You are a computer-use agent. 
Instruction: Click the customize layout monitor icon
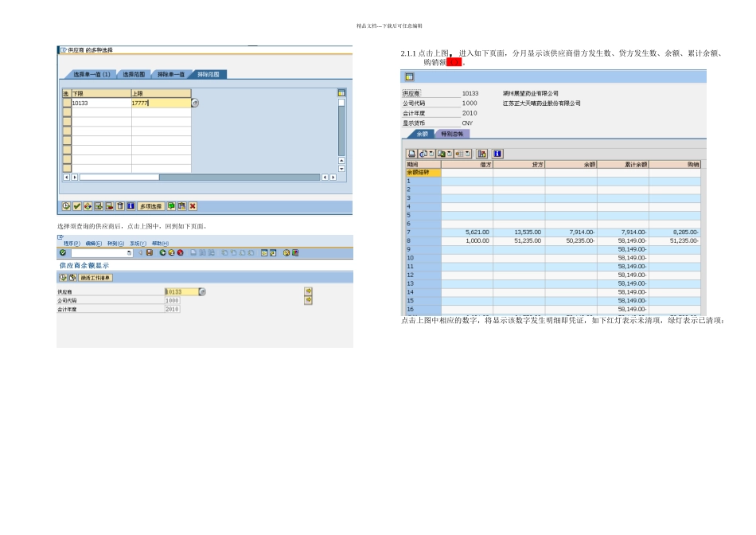coord(295,252)
